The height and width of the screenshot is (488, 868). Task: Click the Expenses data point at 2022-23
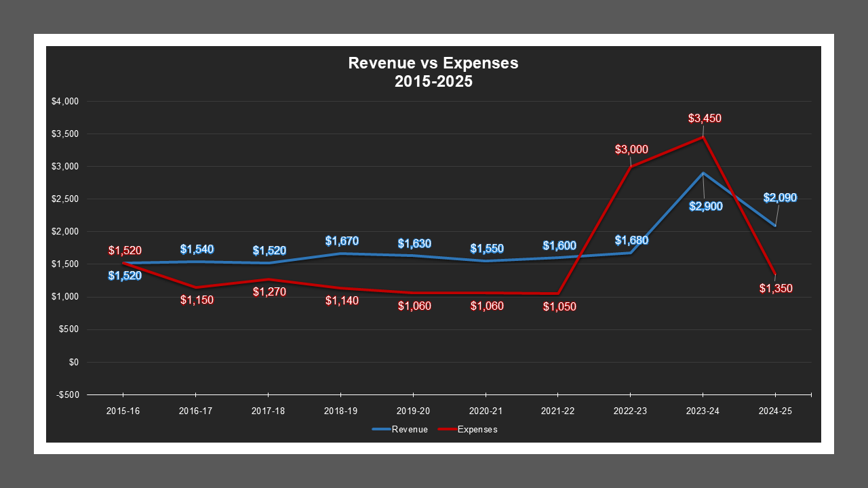click(x=631, y=167)
